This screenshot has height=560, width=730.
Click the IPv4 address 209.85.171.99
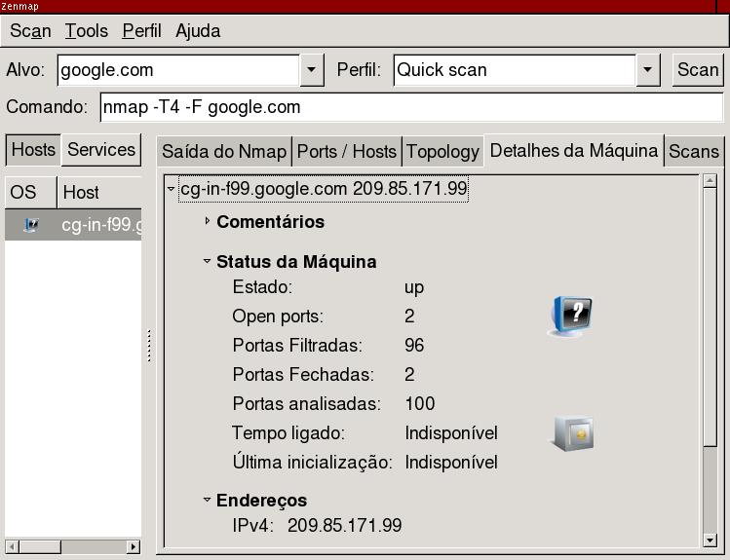pos(344,526)
